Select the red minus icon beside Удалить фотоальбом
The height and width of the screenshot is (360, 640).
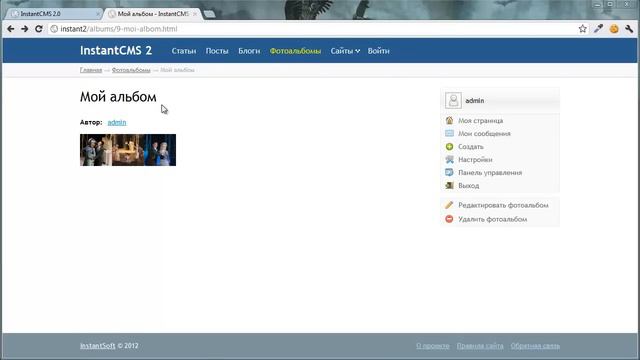coord(449,219)
